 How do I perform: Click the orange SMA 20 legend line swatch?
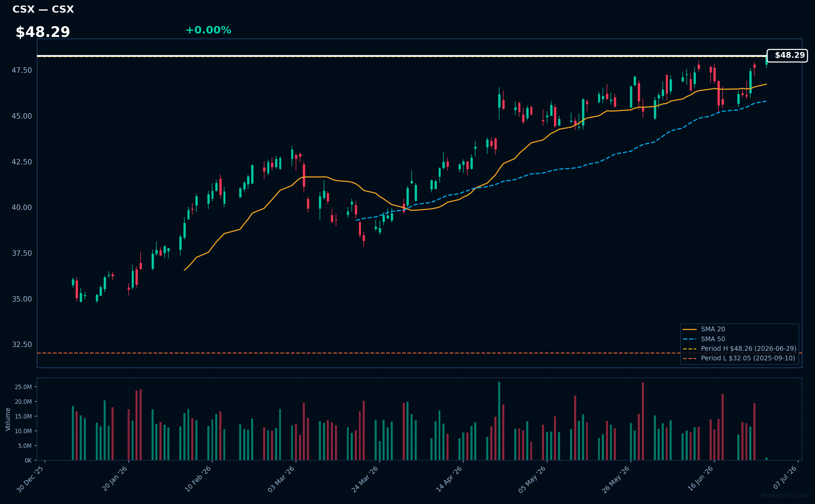click(689, 329)
